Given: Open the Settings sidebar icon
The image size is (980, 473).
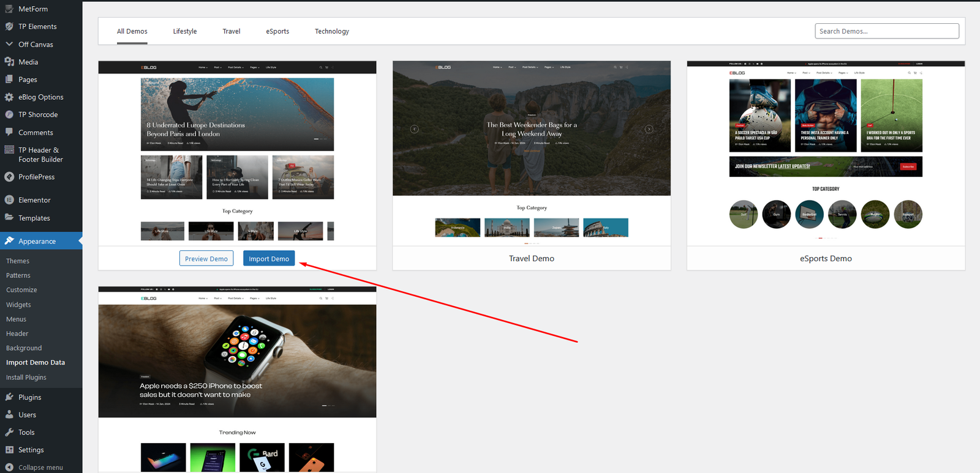Looking at the screenshot, I should pos(9,450).
